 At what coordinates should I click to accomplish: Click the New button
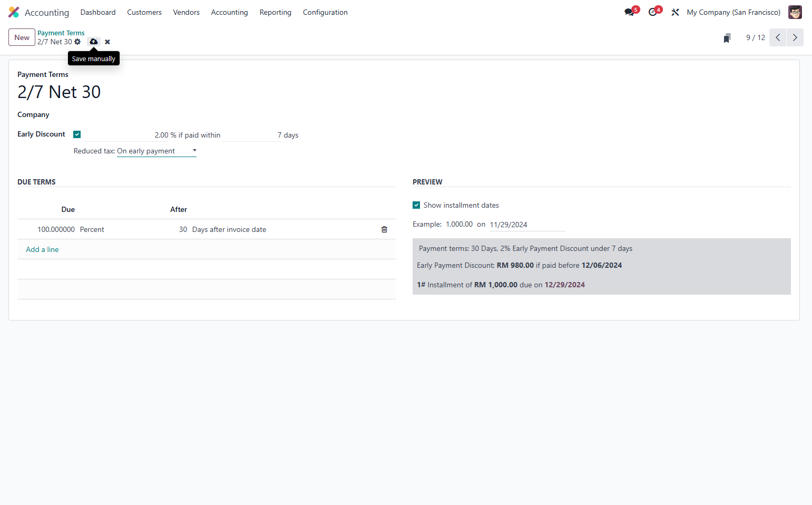22,37
